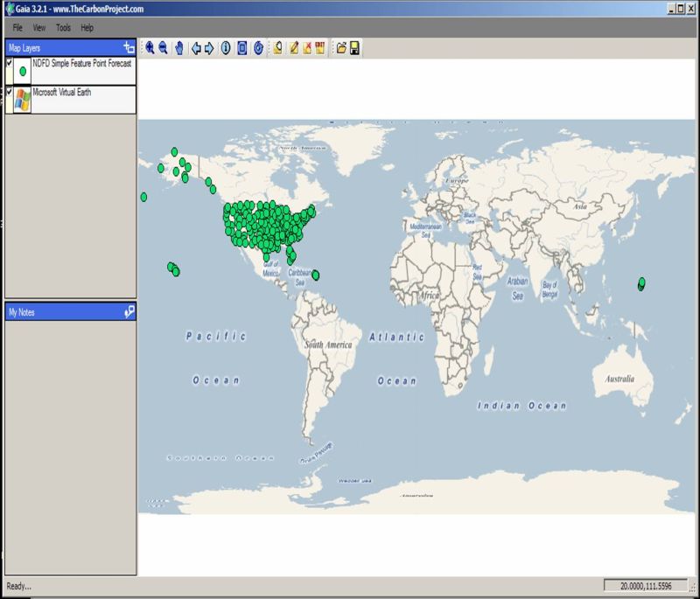Open the File menu
700x599 pixels.
pos(17,28)
